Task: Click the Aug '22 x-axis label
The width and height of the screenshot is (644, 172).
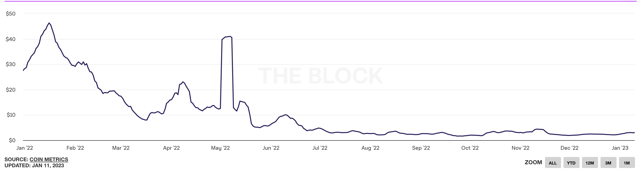Action: [370, 148]
